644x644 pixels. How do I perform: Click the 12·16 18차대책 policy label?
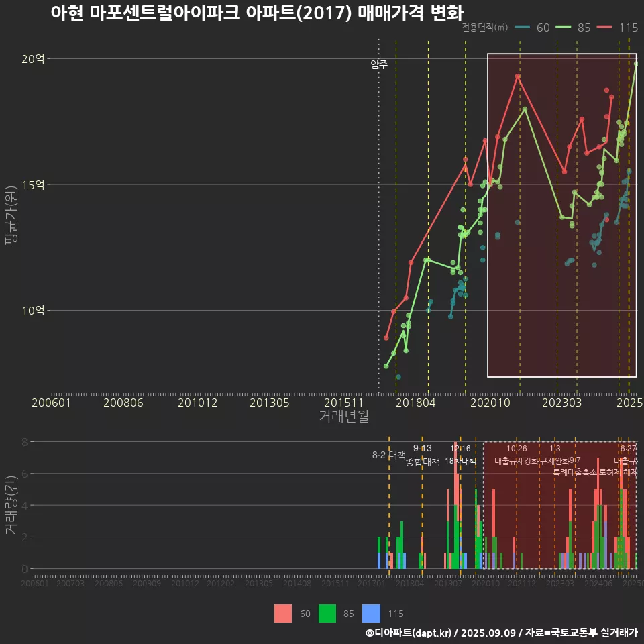[x=460, y=455]
